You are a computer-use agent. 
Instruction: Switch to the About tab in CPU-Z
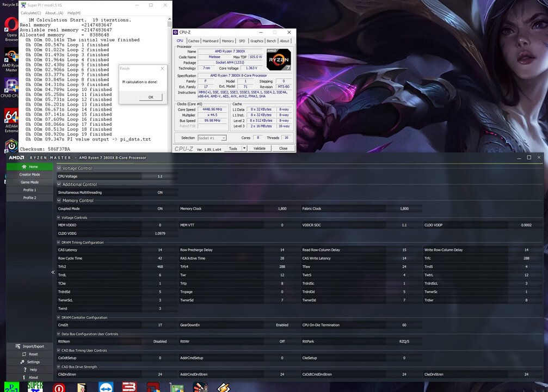285,41
